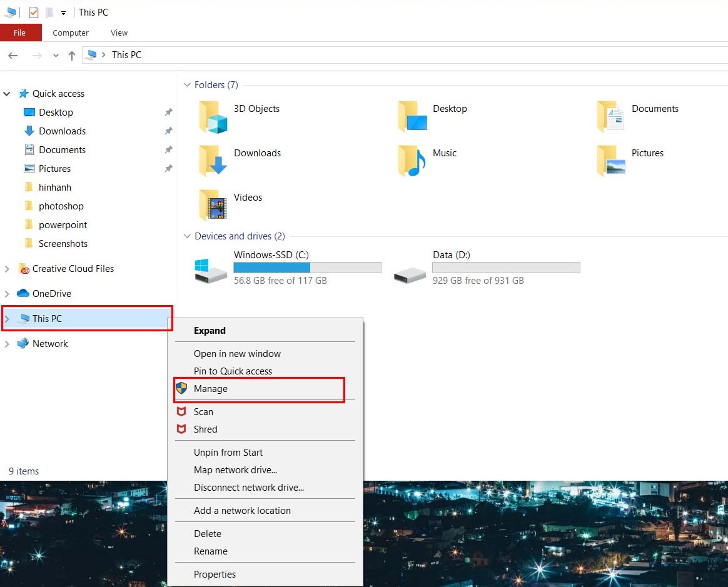Click the Windows-SSD (C:) capacity bar
Image resolution: width=728 pixels, height=587 pixels.
(x=307, y=268)
